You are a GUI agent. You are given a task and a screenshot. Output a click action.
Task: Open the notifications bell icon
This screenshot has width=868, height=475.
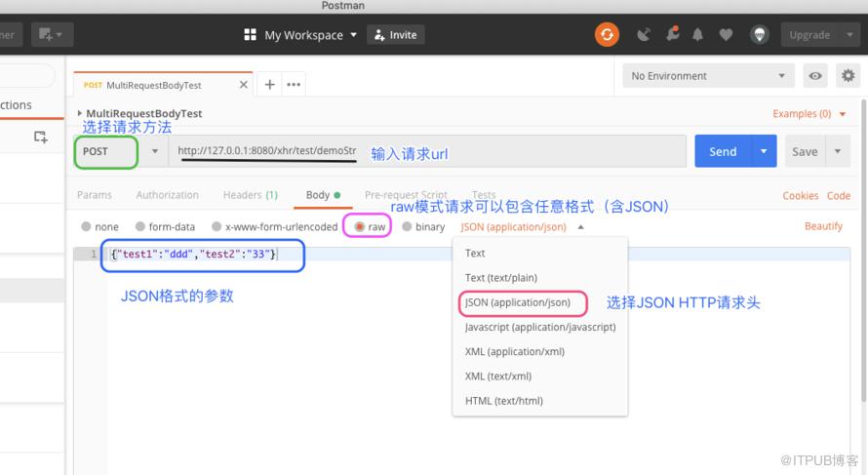click(697, 35)
